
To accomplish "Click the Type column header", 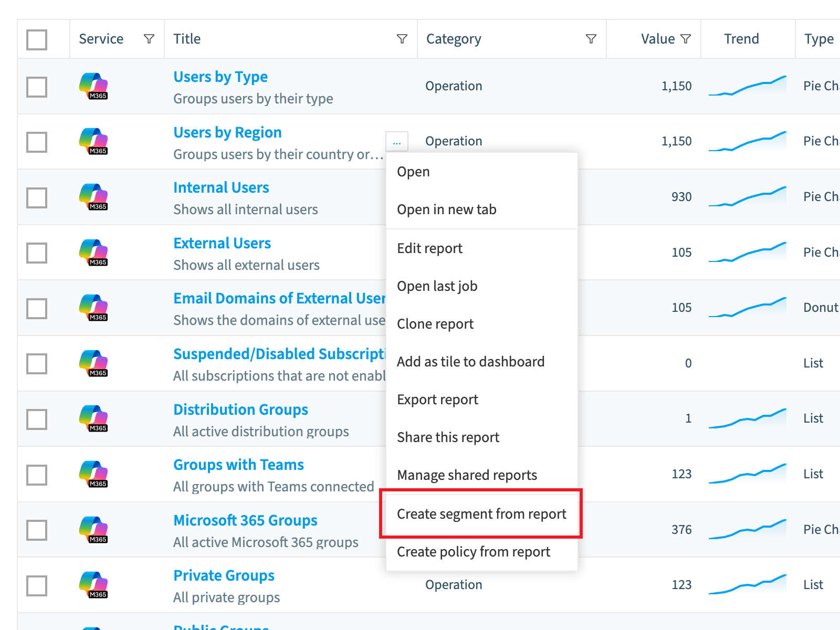I will click(819, 39).
